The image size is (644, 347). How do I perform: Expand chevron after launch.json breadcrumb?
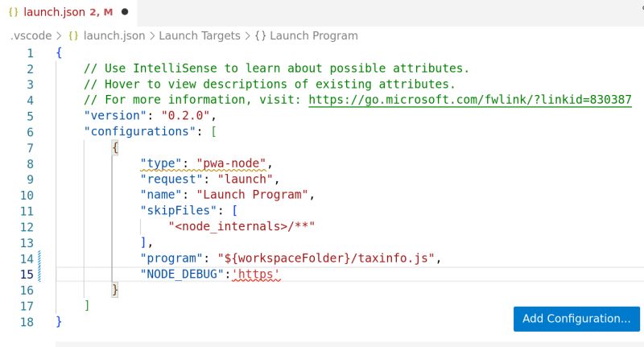point(152,36)
